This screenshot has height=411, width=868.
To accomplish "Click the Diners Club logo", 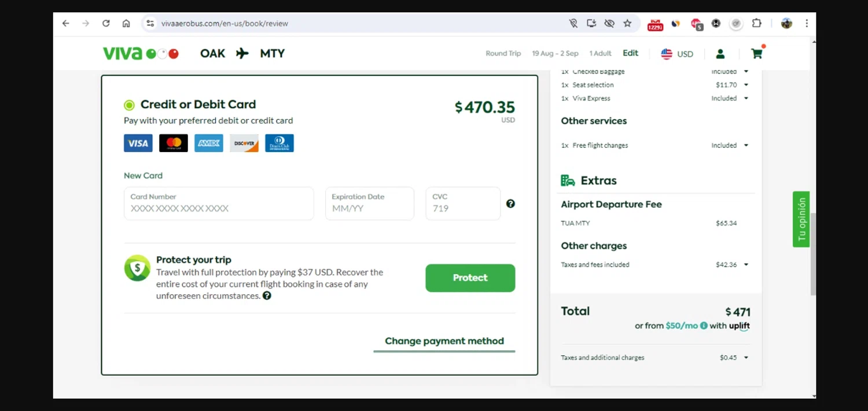I will point(279,143).
